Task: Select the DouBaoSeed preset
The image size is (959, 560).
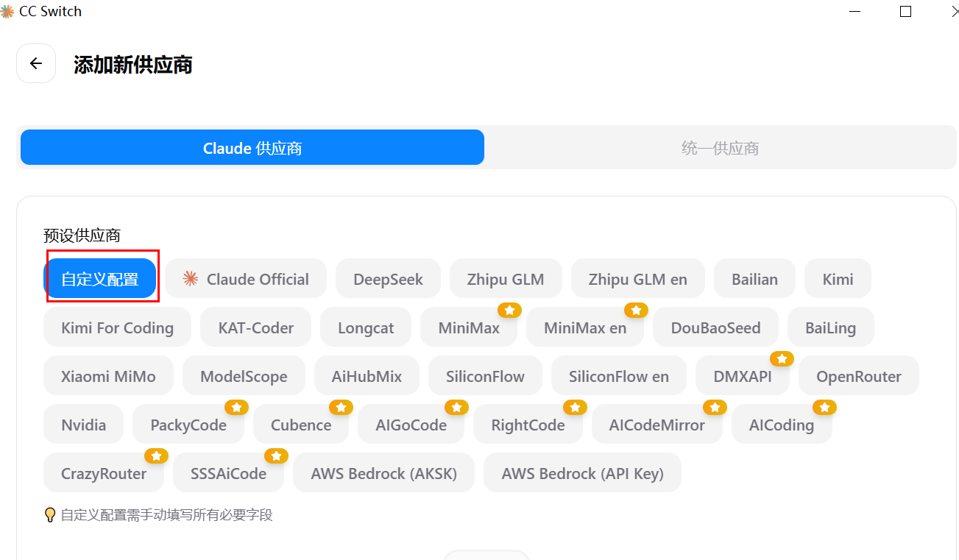Action: coord(715,327)
